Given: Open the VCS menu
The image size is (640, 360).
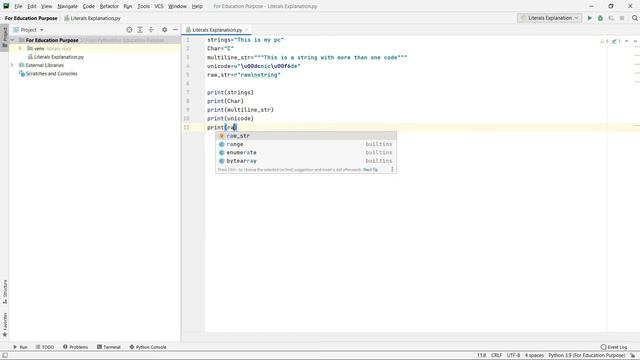Looking at the screenshot, I should (x=159, y=6).
